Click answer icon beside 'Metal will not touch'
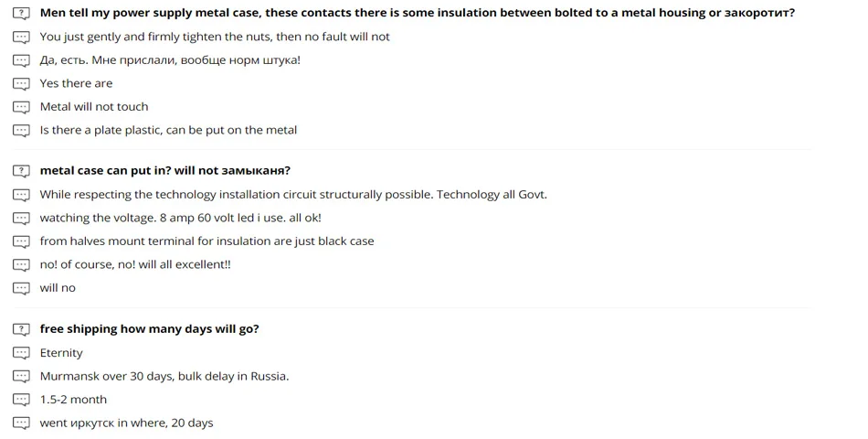 [x=21, y=107]
